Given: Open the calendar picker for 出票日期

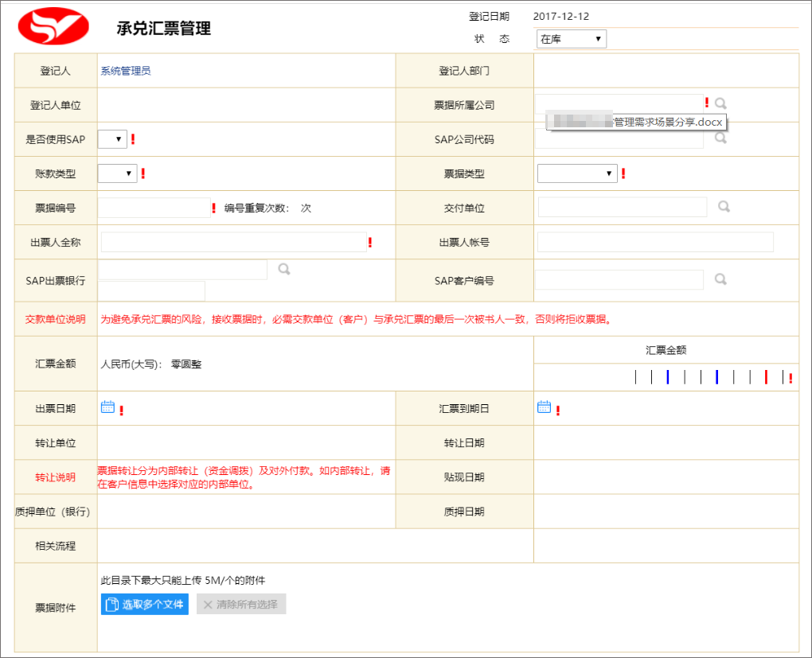Looking at the screenshot, I should tap(107, 407).
